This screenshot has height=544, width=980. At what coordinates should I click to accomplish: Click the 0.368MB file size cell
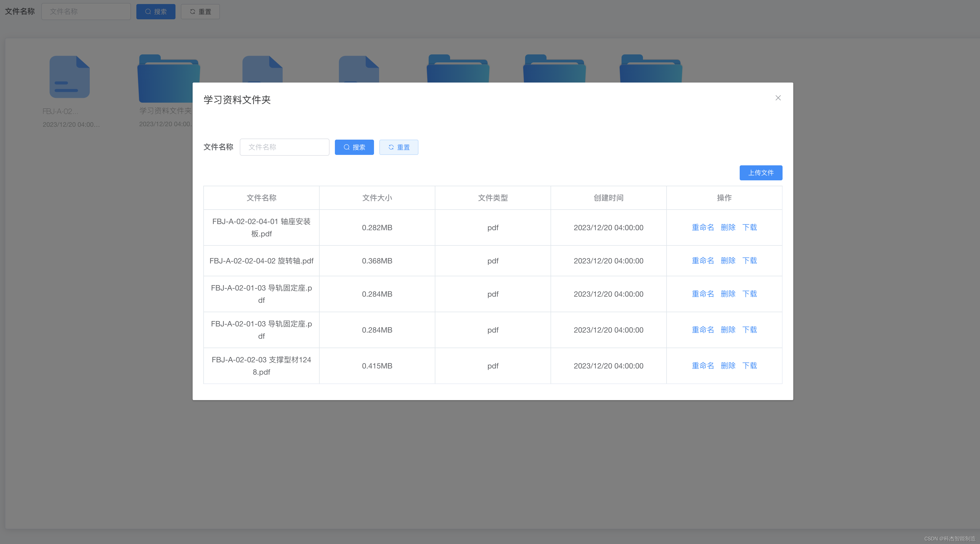click(x=377, y=260)
